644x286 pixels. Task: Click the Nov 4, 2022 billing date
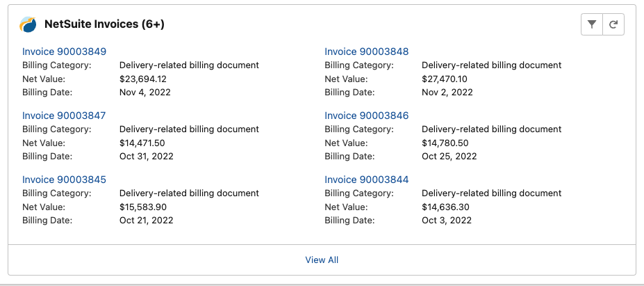[x=145, y=92]
